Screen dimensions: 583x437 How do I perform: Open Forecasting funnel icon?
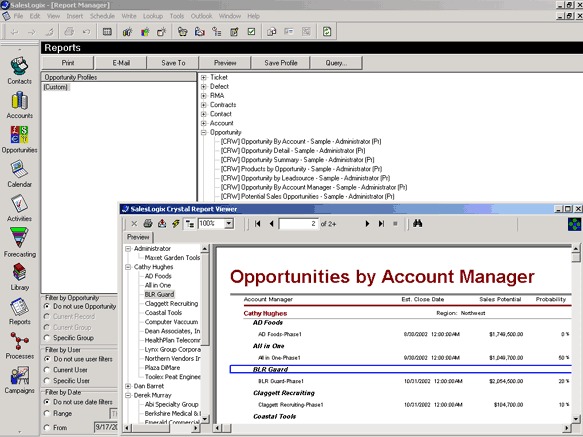(x=19, y=242)
